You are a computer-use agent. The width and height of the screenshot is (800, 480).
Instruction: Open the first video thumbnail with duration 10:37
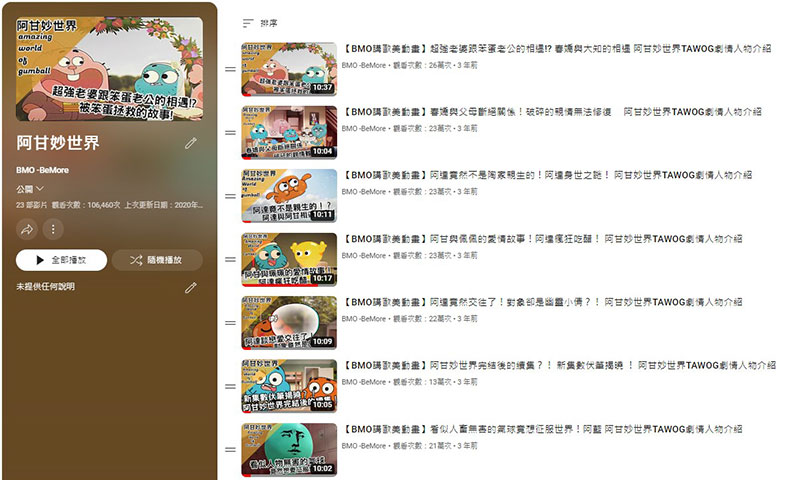point(289,69)
